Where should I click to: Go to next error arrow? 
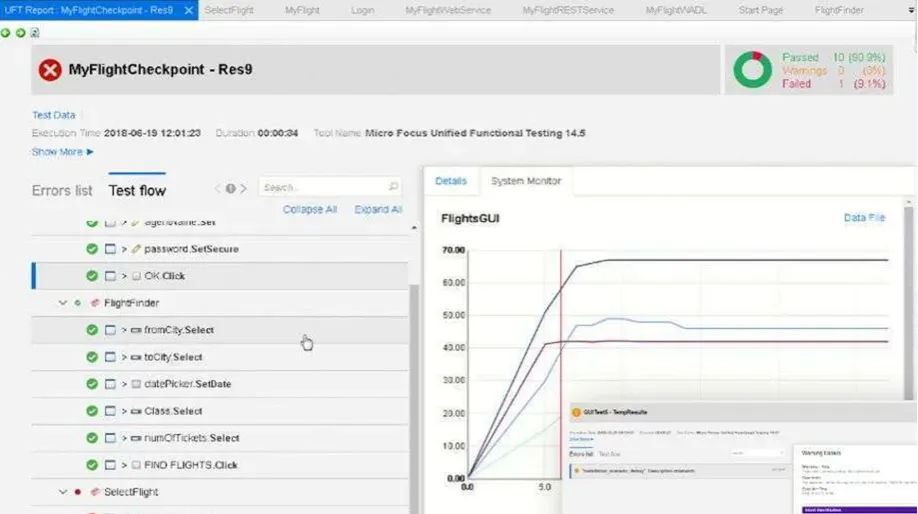[244, 189]
